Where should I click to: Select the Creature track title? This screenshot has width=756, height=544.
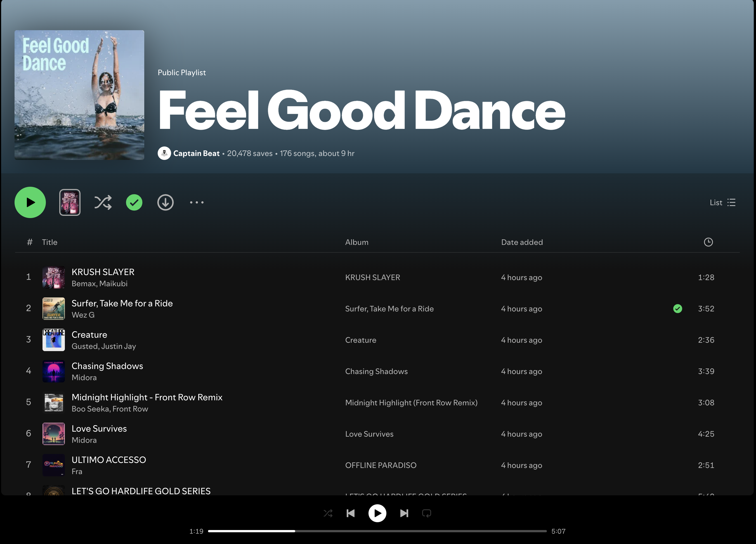pyautogui.click(x=89, y=335)
